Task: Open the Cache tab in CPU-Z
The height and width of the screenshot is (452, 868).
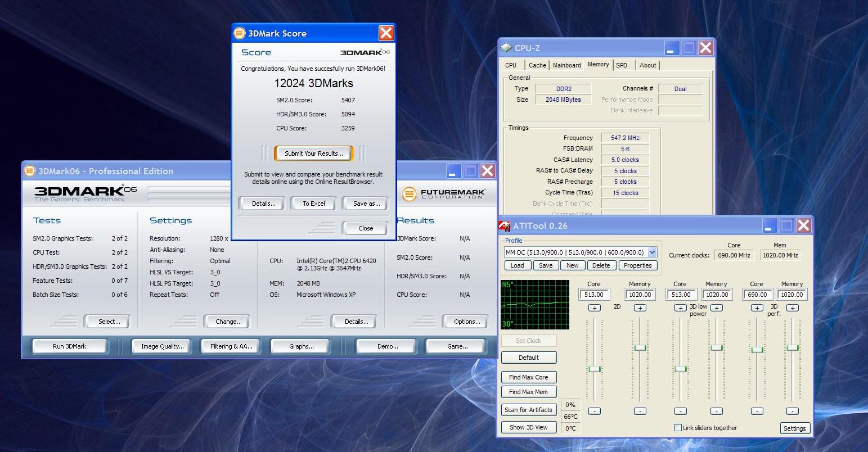Action: tap(537, 65)
